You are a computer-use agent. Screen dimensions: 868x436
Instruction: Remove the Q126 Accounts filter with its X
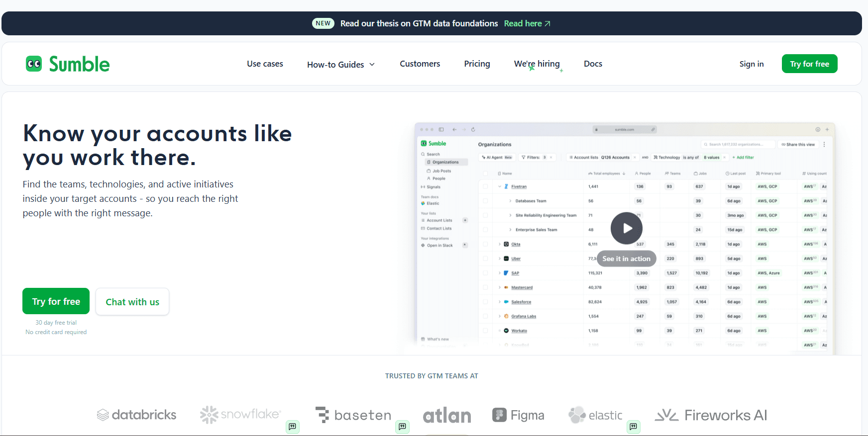(635, 158)
